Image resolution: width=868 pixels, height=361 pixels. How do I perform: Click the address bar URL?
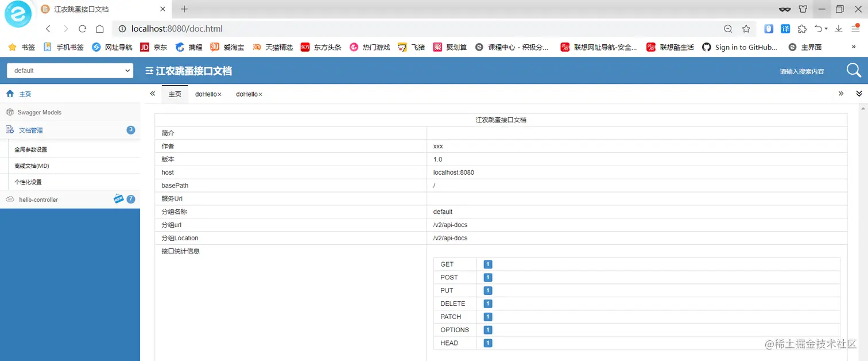pos(177,29)
